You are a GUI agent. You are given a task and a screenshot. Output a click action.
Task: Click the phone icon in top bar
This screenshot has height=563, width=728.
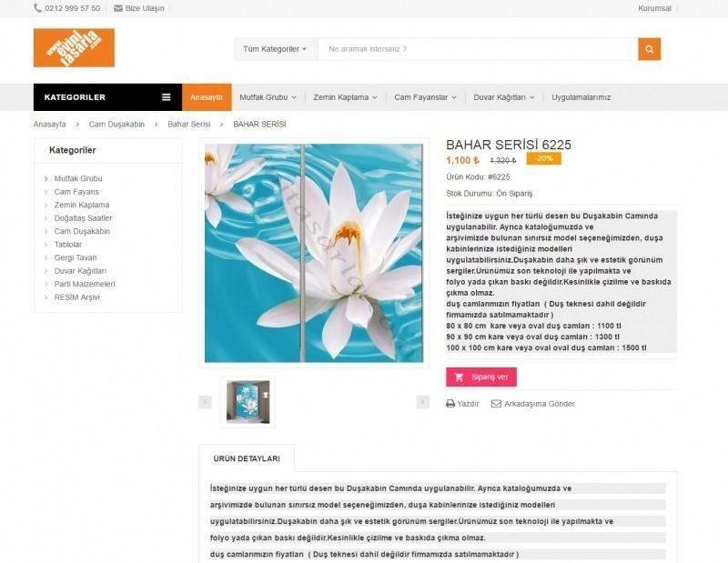click(x=37, y=8)
